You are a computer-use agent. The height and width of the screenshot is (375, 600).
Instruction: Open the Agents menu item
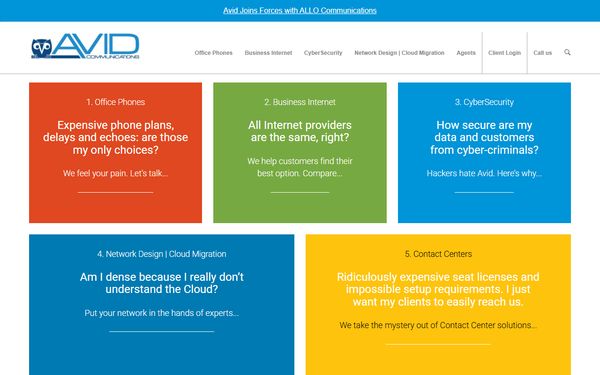466,53
